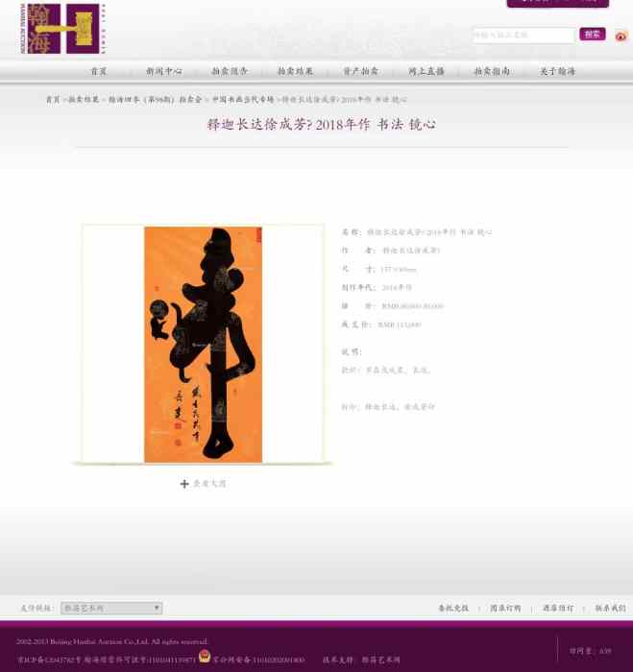
Task: Click the orange calligraphy artwork image
Action: point(204,345)
